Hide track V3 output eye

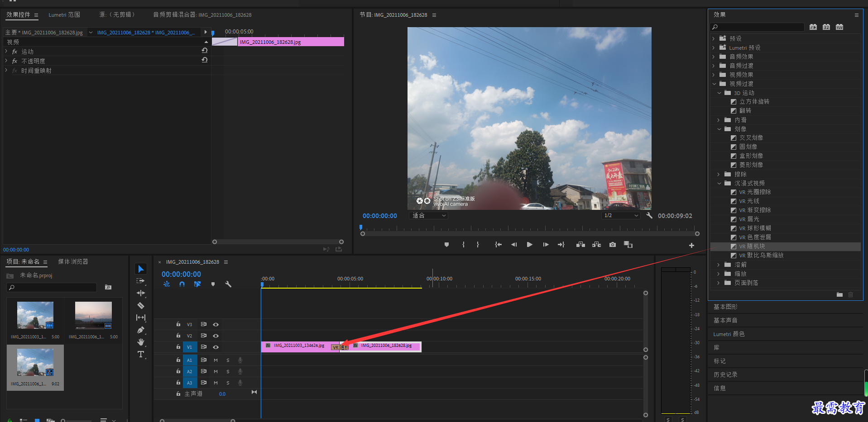pyautogui.click(x=216, y=324)
